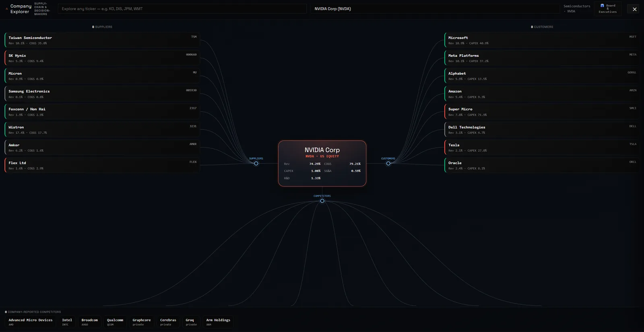
Task: Open the Alphabet customer card
Action: (x=542, y=76)
